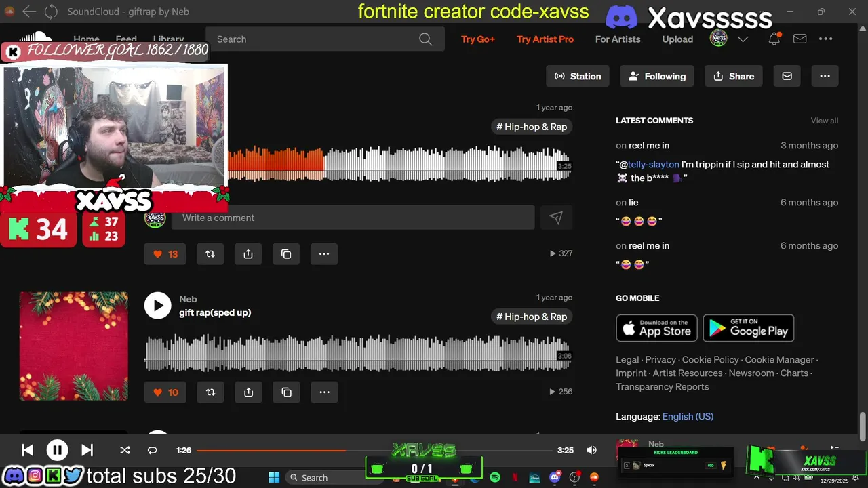Open Discord from the taskbar
The image size is (868, 488).
555,477
